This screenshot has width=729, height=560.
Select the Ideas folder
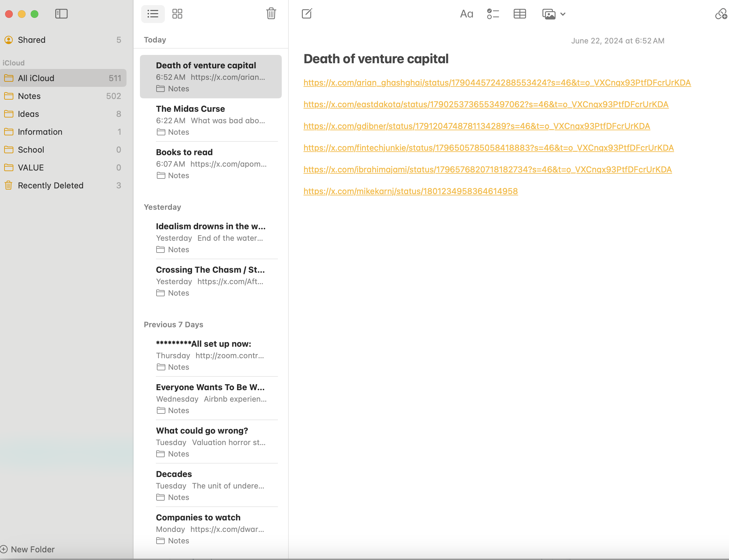28,114
